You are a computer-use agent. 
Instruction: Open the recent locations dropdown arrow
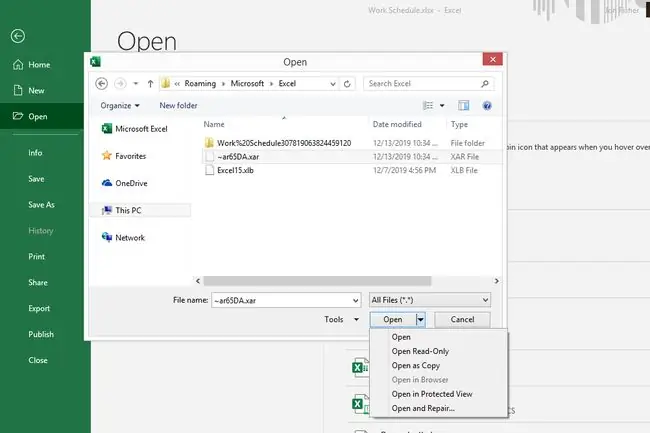[136, 84]
